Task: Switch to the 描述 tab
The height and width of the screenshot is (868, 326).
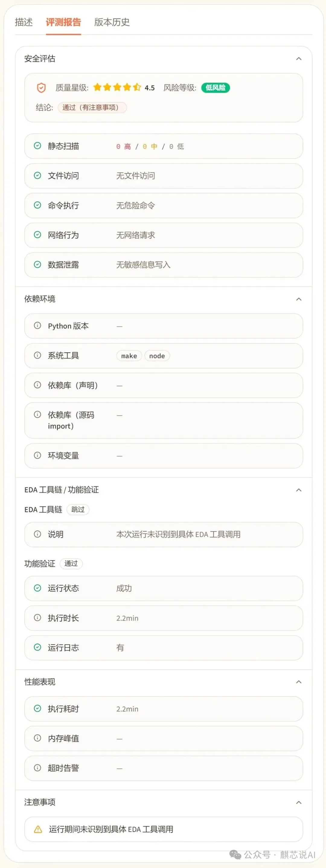Action: 24,22
